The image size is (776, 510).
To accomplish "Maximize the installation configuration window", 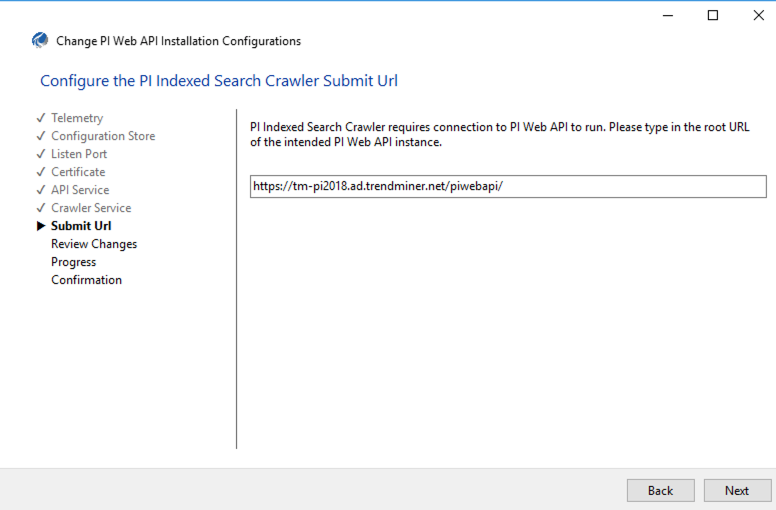I will click(713, 16).
